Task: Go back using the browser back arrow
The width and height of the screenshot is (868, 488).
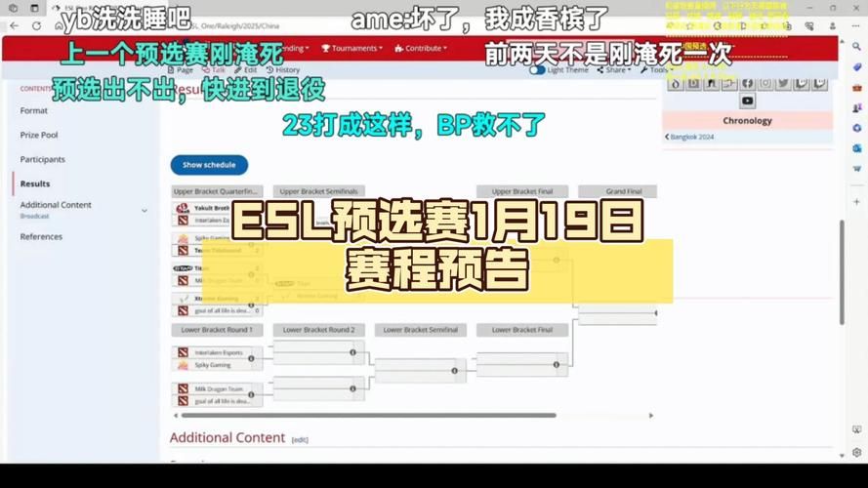Action: (15, 25)
